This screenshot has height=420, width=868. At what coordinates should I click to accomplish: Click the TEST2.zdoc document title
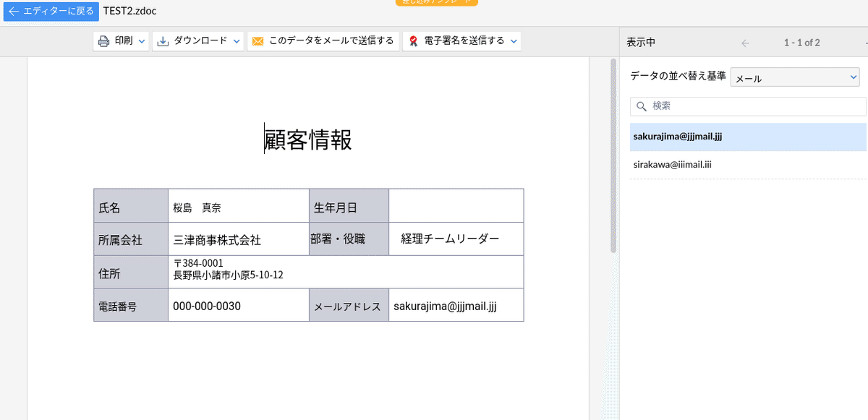(129, 12)
